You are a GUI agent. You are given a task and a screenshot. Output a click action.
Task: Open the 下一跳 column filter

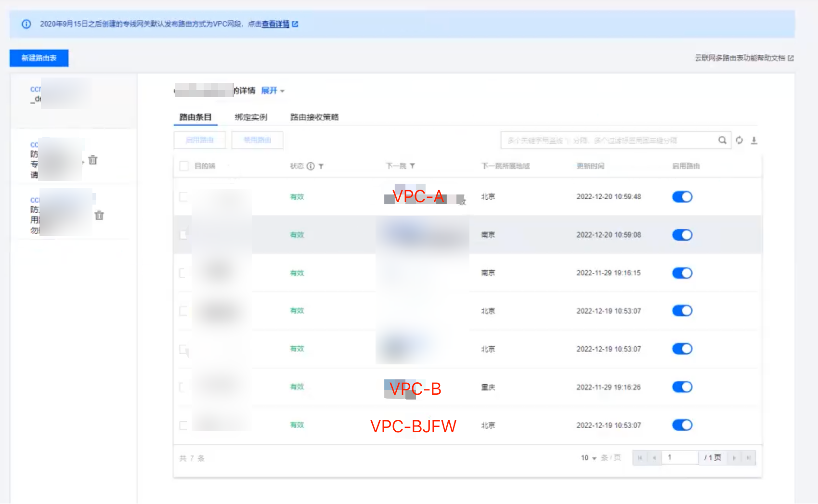tap(413, 166)
